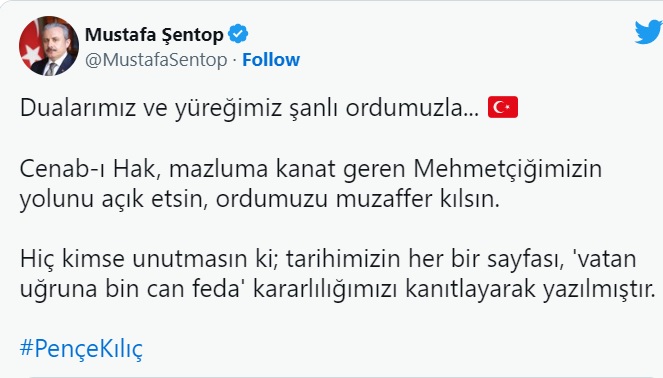This screenshot has height=378, width=663.
Task: Click the "Dualarımız ve yüreğimiz" tweet line
Action: (x=269, y=108)
